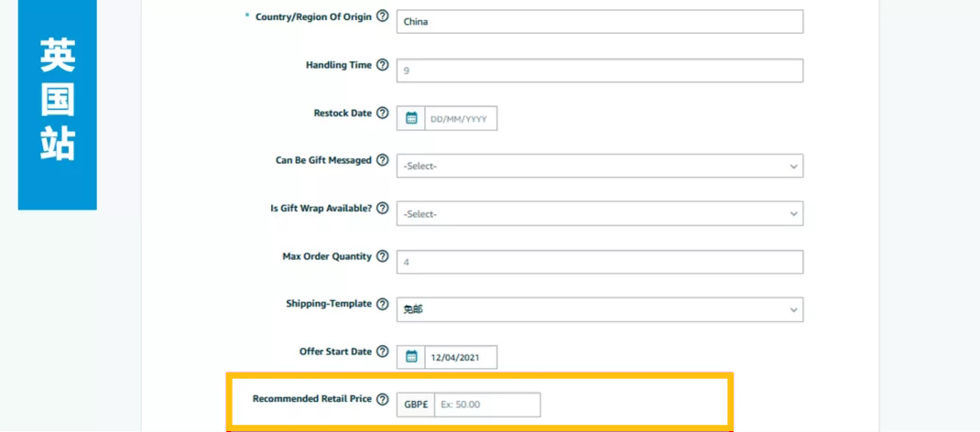Click the Shipping-Template label text
The image size is (980, 432).
tap(329, 304)
